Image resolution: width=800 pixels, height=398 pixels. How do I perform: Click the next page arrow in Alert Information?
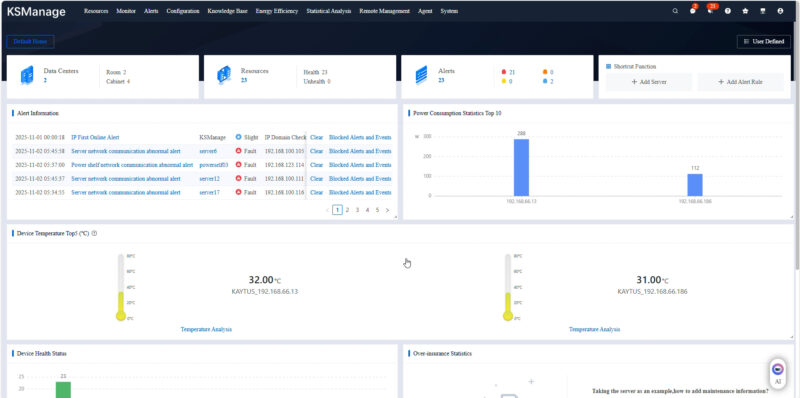(x=387, y=210)
